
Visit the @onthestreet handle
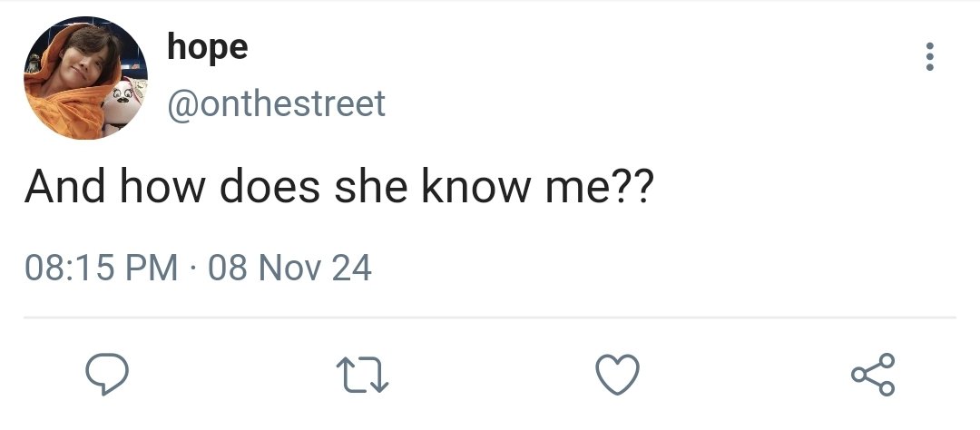point(276,103)
